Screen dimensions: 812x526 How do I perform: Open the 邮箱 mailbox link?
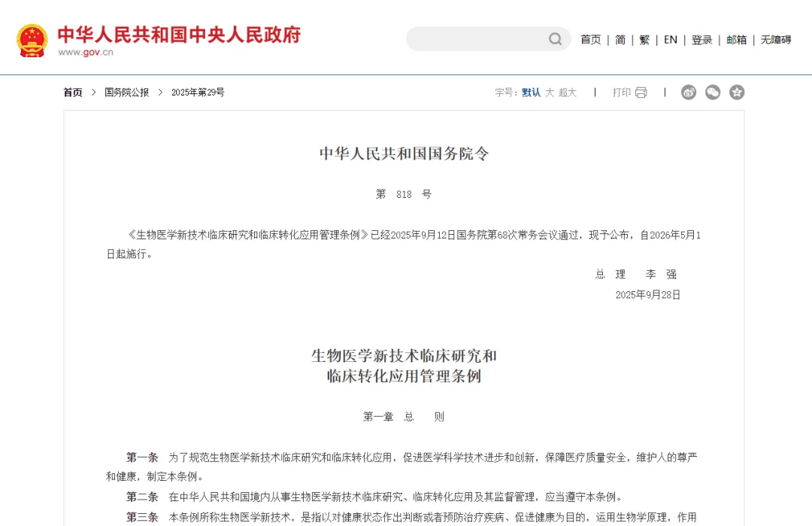tap(737, 40)
